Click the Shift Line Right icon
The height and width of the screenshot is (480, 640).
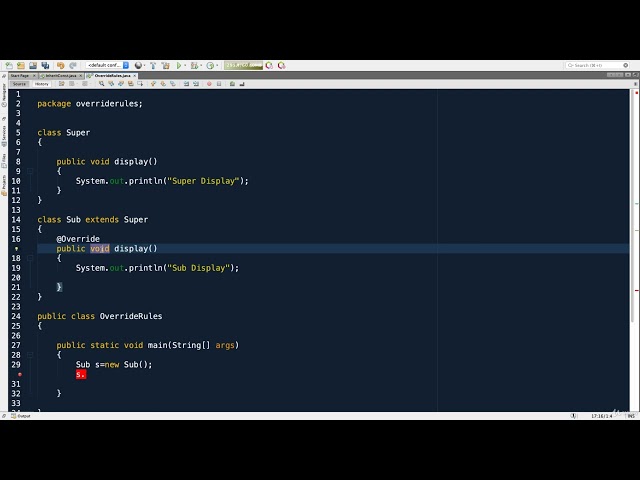pyautogui.click(x=196, y=84)
